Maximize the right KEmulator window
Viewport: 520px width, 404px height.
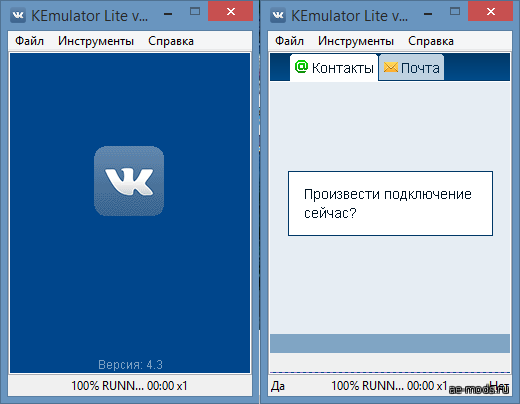(x=455, y=12)
